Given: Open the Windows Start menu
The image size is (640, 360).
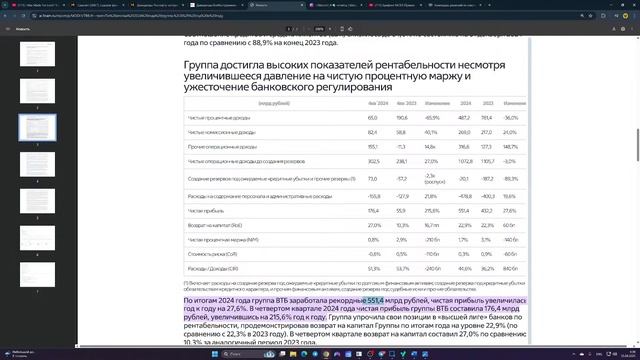Looking at the screenshot, I should 215,354.
